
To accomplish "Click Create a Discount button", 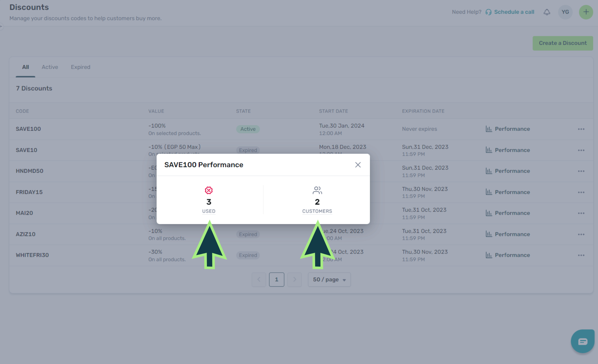I will [x=562, y=43].
